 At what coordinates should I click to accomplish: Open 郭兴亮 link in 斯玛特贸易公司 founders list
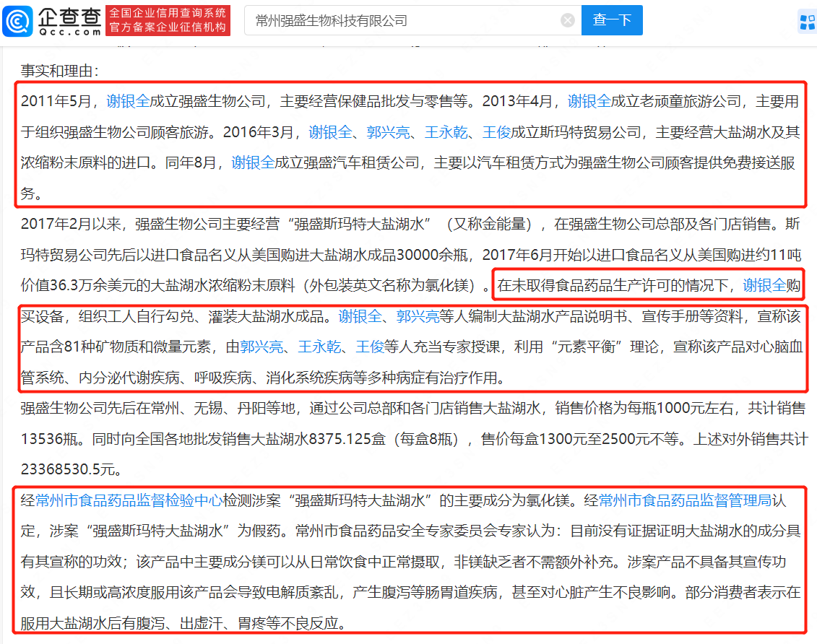[388, 132]
